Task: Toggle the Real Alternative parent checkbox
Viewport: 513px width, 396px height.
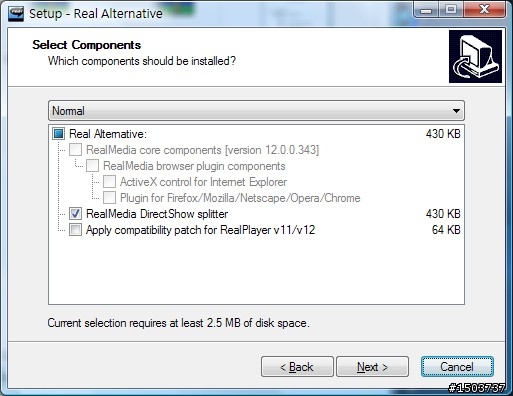Action: point(59,134)
